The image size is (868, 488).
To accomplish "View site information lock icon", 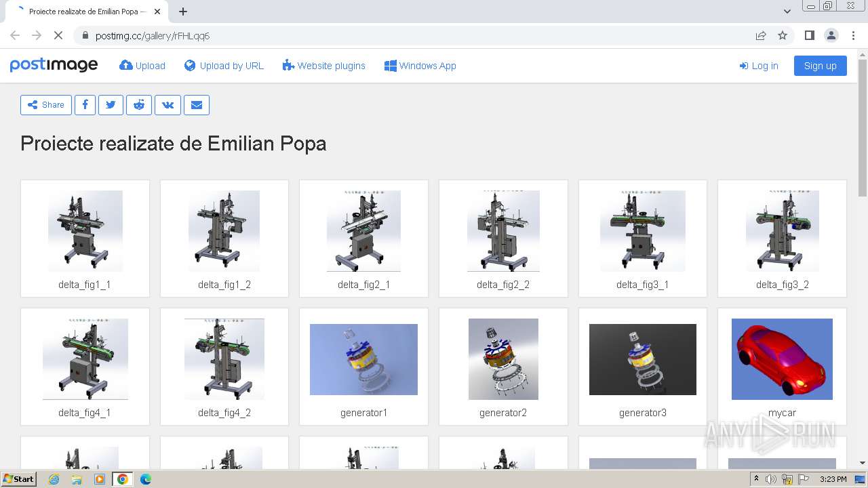I will point(85,35).
